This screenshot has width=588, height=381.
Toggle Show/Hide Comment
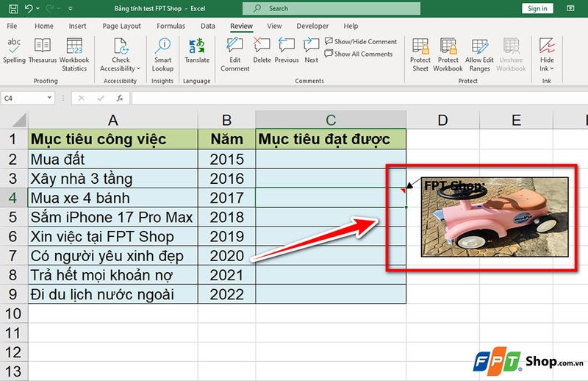click(361, 41)
